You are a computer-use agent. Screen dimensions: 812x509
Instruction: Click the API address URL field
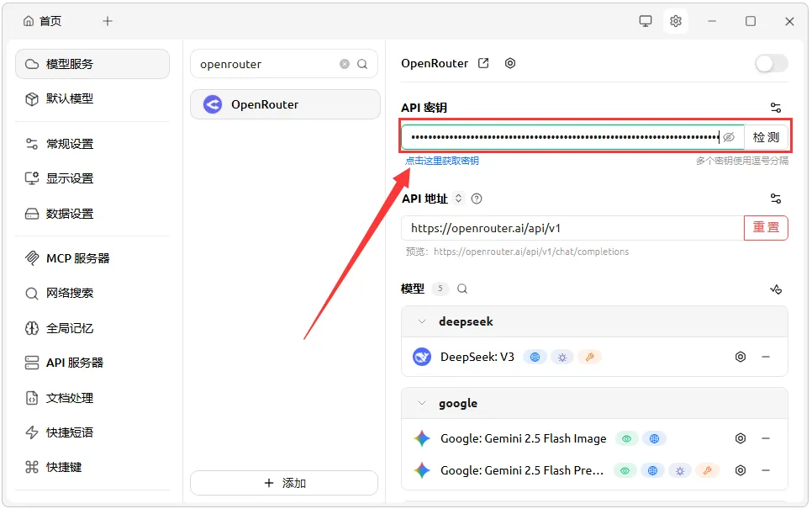(x=572, y=228)
